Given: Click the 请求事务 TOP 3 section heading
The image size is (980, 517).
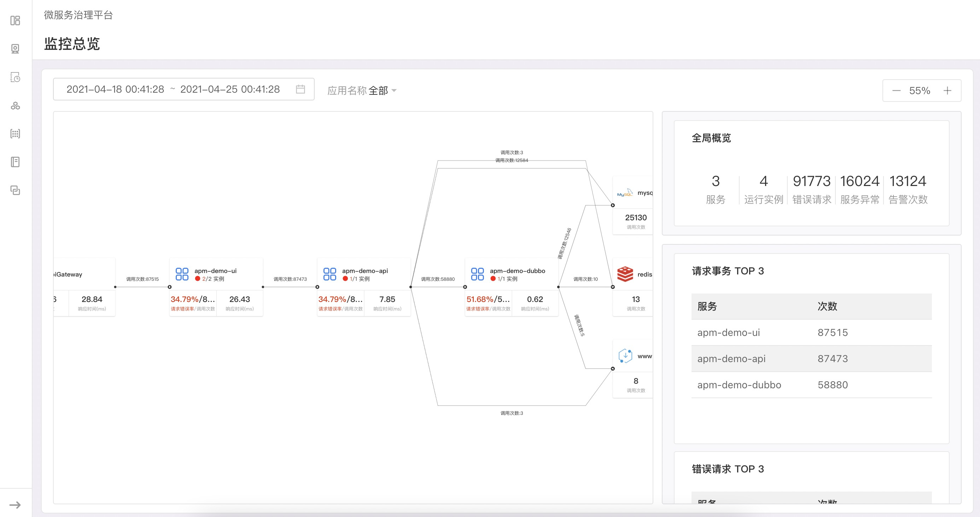Looking at the screenshot, I should pos(727,271).
